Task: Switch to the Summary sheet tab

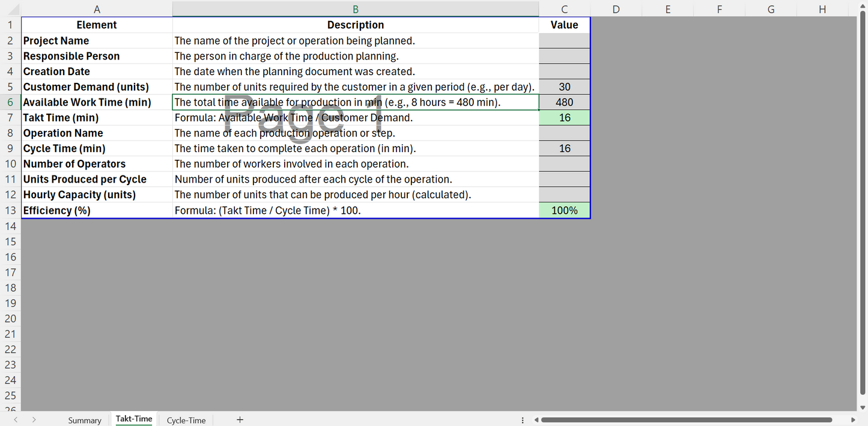Action: (x=84, y=420)
